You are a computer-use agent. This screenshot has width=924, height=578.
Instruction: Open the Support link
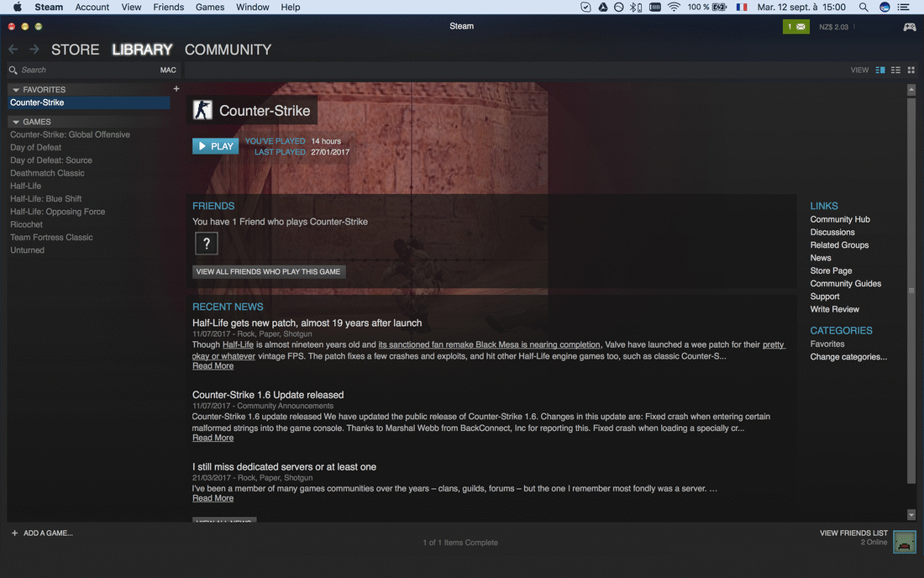(824, 297)
